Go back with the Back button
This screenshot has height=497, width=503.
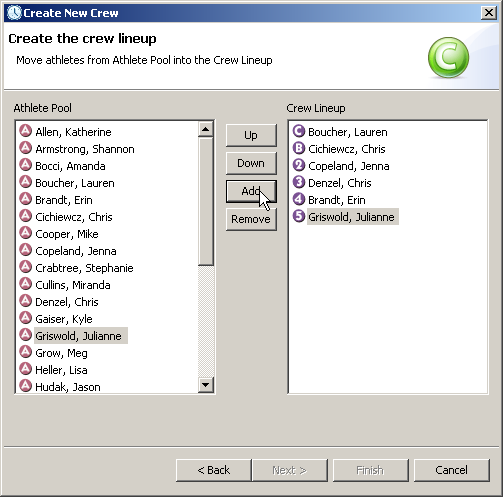(213, 470)
